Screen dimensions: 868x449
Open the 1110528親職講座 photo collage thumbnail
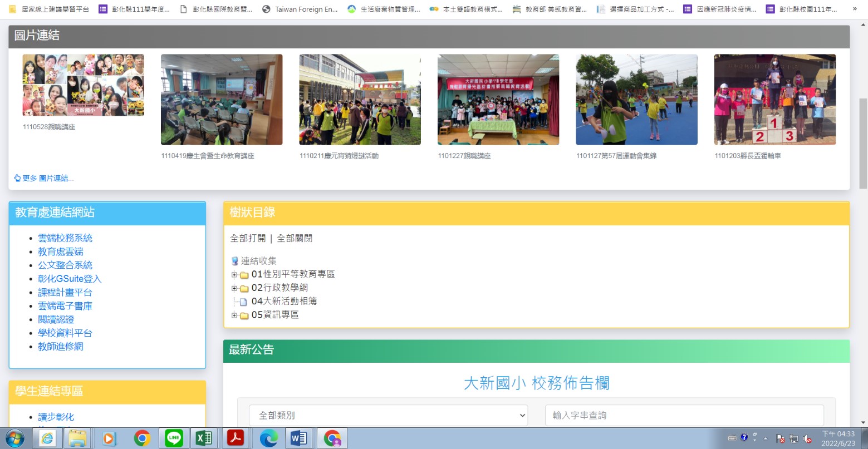[x=84, y=85]
